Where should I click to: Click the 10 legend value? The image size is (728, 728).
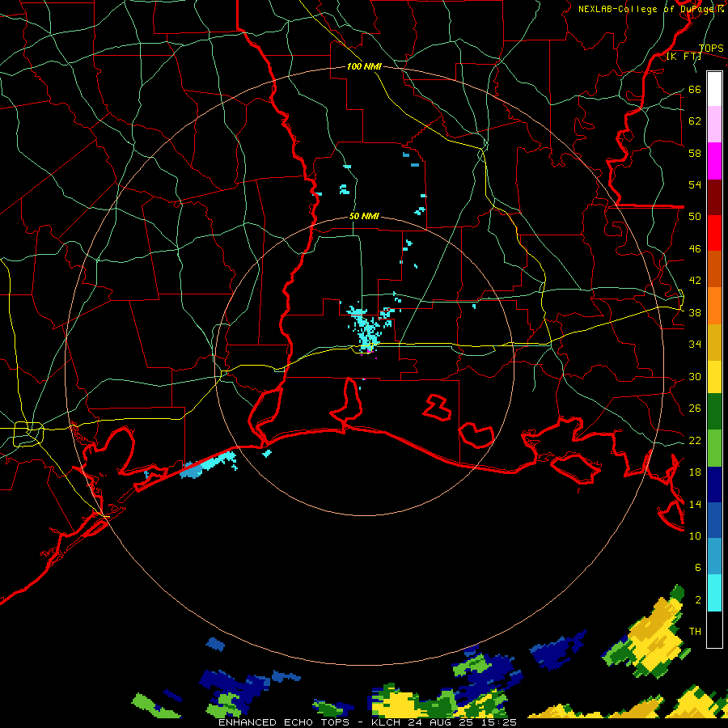pos(695,536)
